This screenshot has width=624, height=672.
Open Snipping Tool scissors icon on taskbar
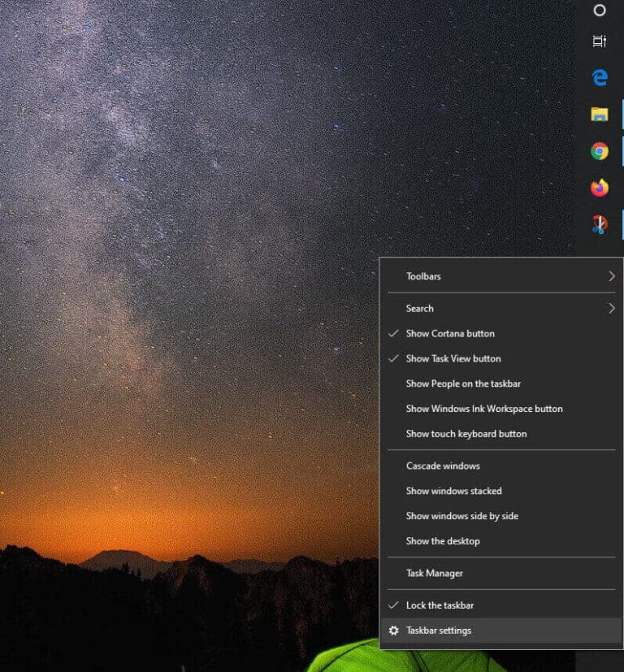click(599, 224)
